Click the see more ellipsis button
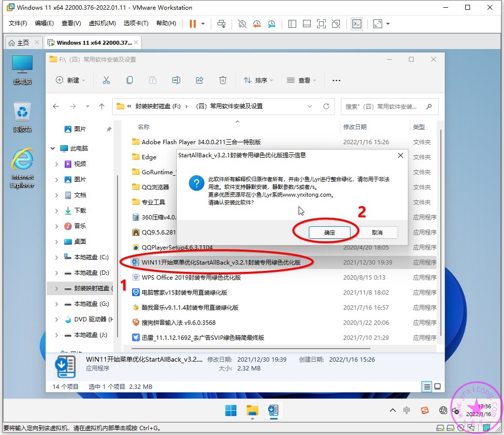Viewport: 504px width, 435px height. pyautogui.click(x=336, y=81)
